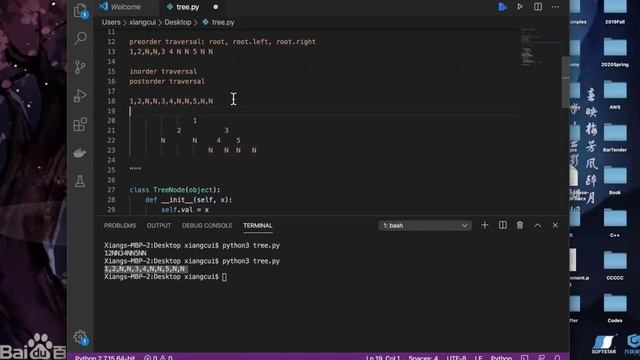Click the feedback icon in status bar
The width and height of the screenshot is (640, 360).
tap(541, 358)
